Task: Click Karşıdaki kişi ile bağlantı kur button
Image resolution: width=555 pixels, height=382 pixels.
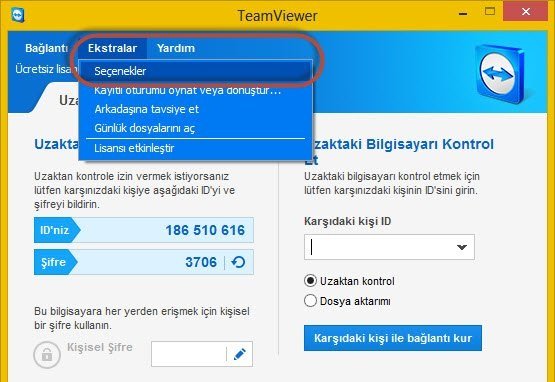Action: (x=393, y=338)
